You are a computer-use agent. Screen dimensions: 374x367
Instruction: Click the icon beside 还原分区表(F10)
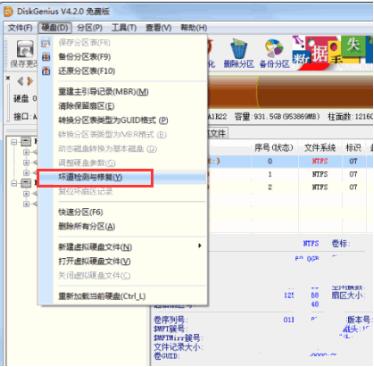tap(46, 71)
